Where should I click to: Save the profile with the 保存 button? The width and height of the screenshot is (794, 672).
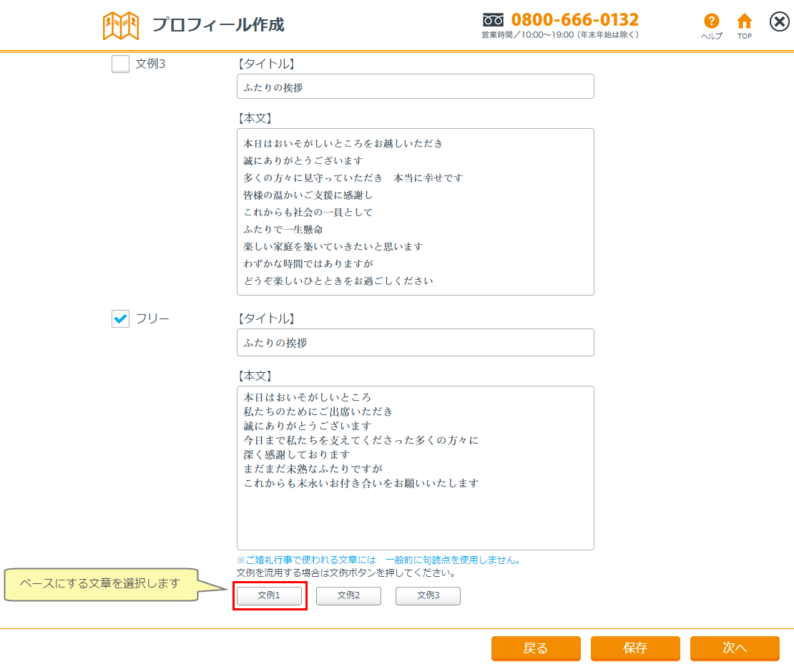pyautogui.click(x=635, y=648)
